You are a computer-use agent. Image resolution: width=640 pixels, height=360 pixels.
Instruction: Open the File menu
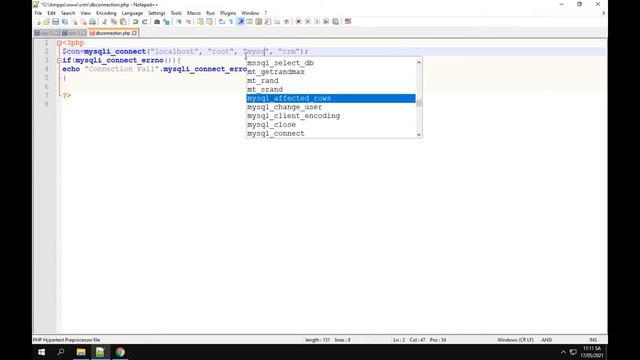click(x=38, y=13)
